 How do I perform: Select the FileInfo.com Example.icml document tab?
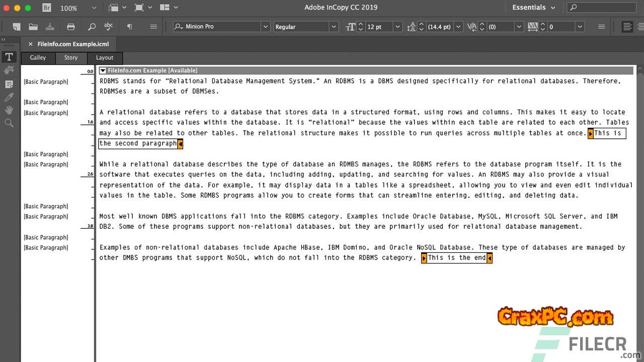point(73,44)
